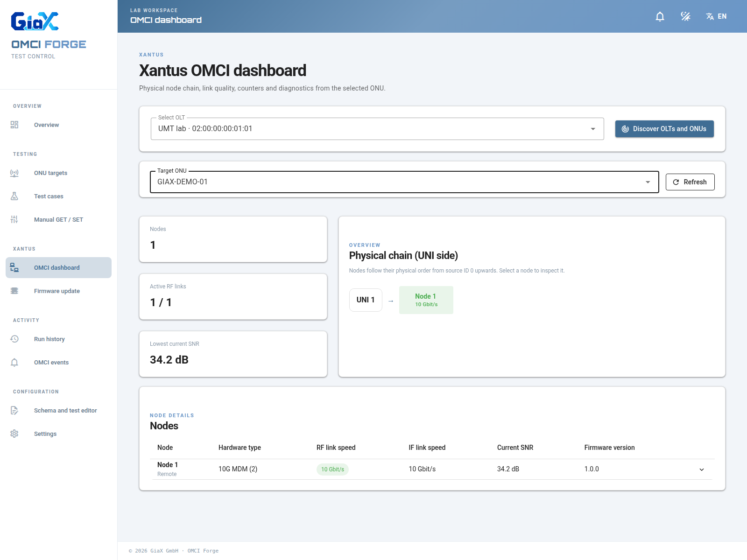This screenshot has width=747, height=560.
Task: Select Node 1 in physical chain
Action: [426, 300]
